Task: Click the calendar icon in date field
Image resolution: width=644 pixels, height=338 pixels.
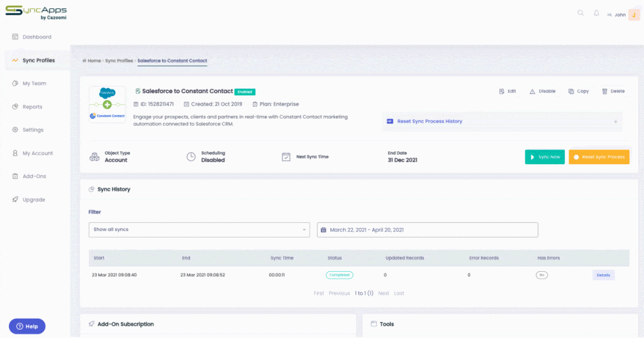Action: pos(323,230)
